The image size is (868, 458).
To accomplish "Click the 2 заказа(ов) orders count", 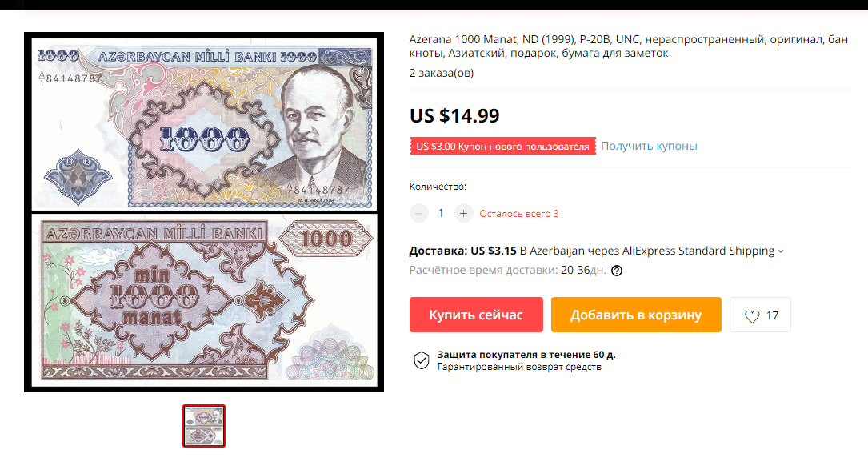I will [x=441, y=73].
